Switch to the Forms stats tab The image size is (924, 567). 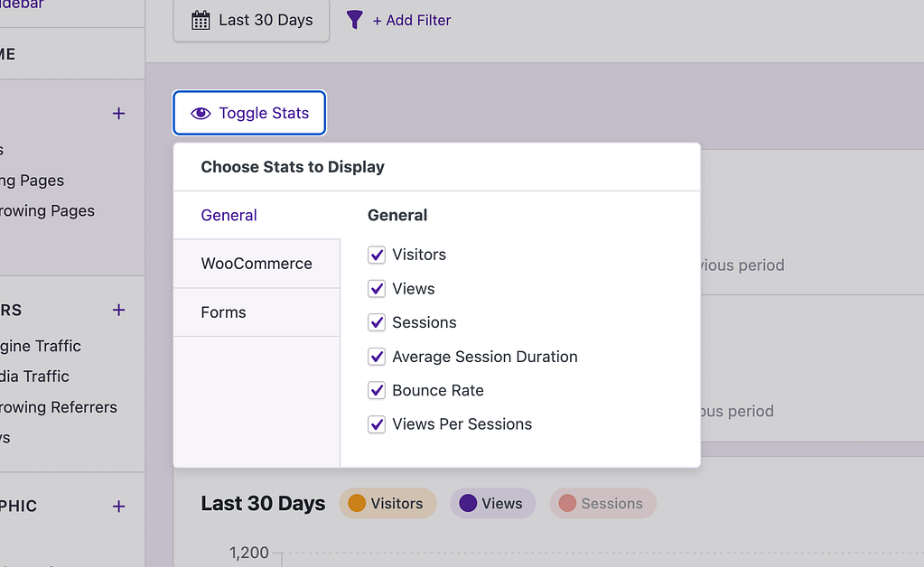224,312
